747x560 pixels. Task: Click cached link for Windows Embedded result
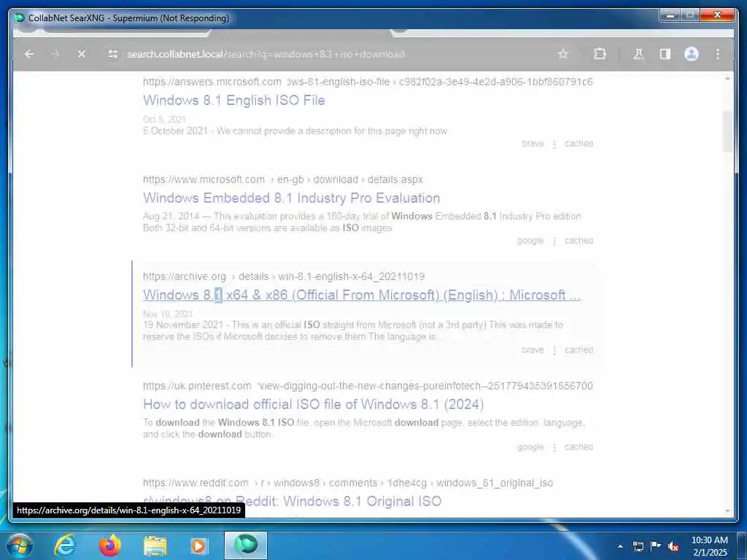578,241
